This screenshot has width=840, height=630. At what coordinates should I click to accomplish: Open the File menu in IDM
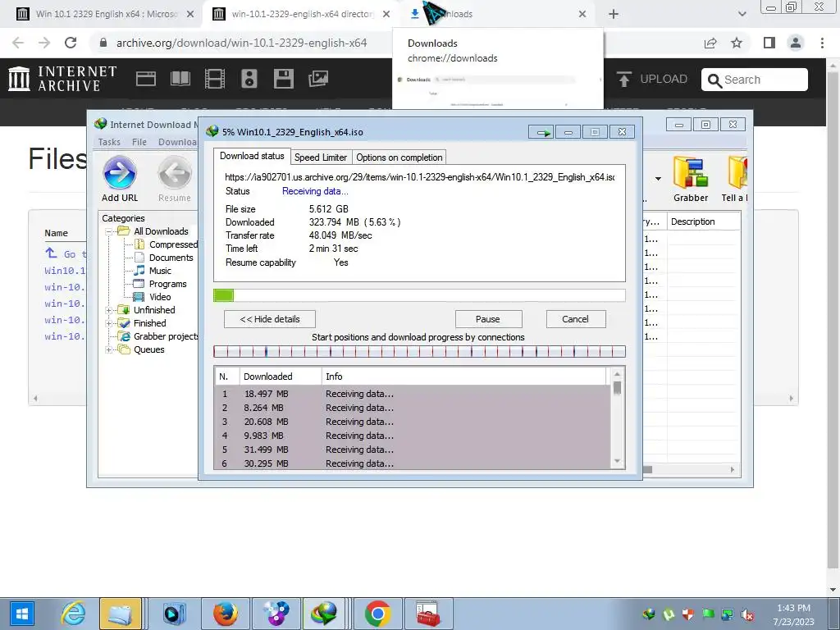(139, 142)
